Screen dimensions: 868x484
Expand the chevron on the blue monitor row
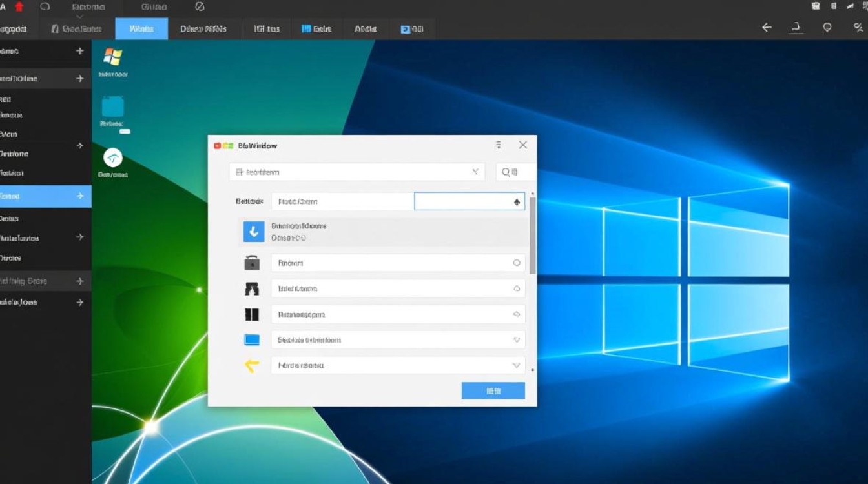point(516,339)
